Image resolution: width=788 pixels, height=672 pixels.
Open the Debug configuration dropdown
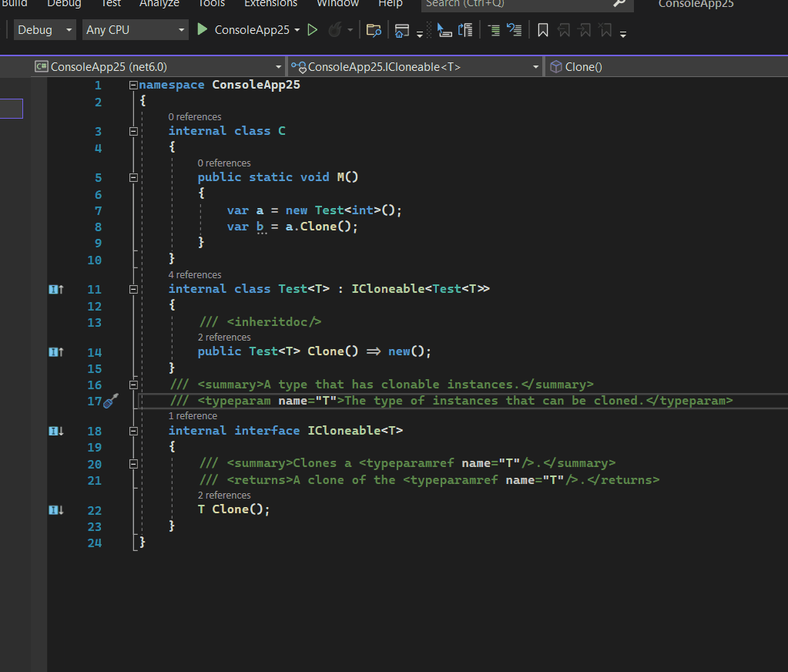45,29
